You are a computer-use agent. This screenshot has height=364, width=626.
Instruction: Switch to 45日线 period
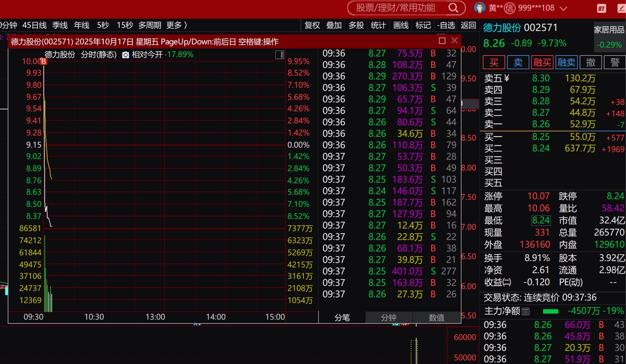(35, 25)
